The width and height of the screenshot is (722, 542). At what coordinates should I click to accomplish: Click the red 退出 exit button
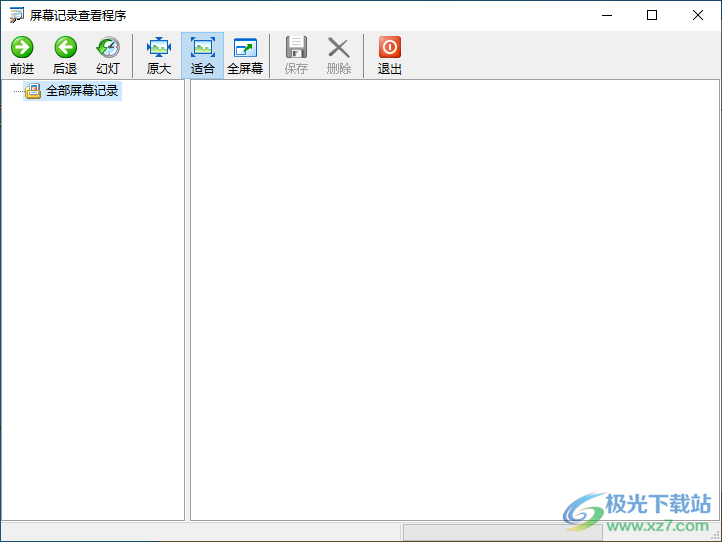point(390,55)
